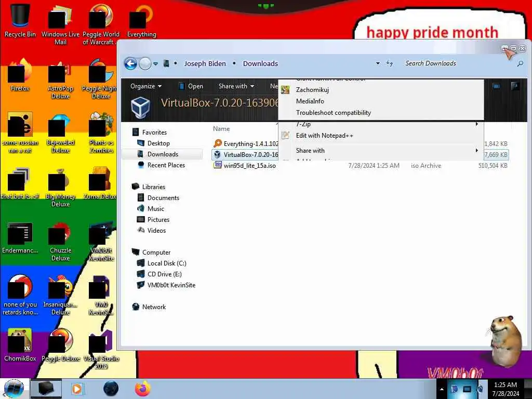Open ChomikBox desktop icon
Viewport: 532px width, 399px height.
click(20, 345)
